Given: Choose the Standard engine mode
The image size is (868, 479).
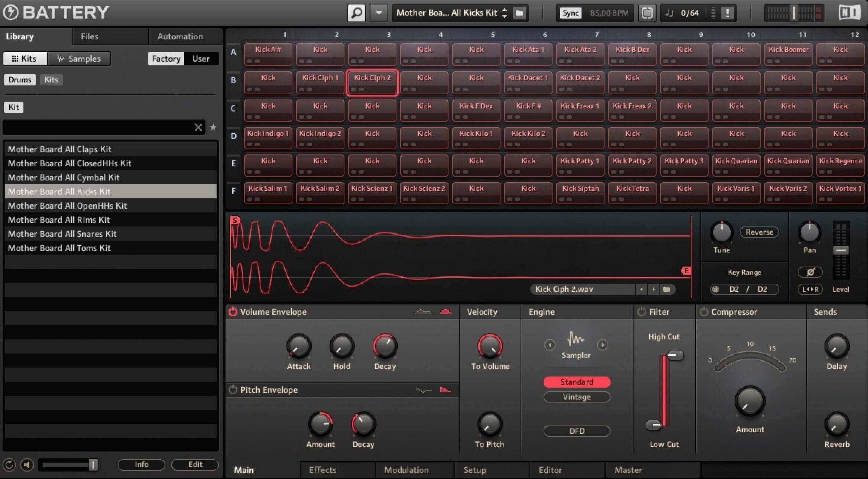Looking at the screenshot, I should coord(577,382).
